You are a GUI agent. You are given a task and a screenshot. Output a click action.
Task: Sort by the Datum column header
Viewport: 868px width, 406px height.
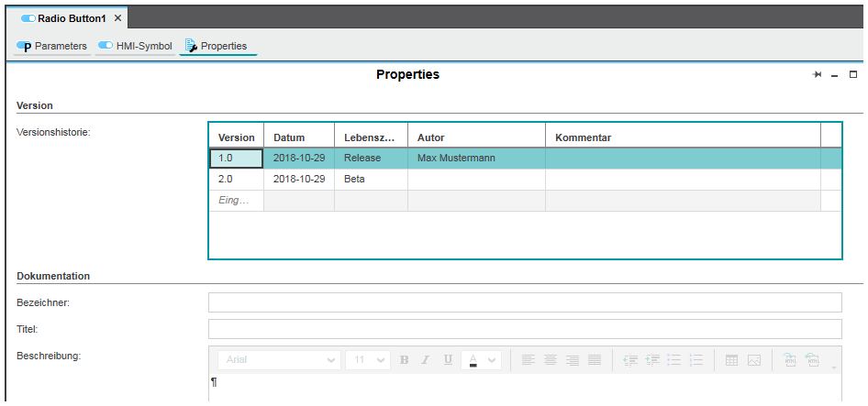[x=299, y=137]
